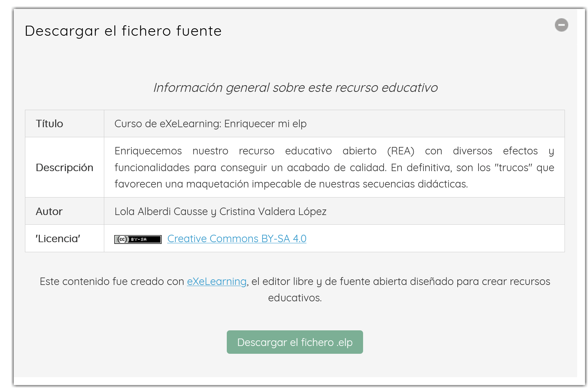Click the 'Licencia' row header
Viewport: 588px width, 388px height.
click(58, 238)
